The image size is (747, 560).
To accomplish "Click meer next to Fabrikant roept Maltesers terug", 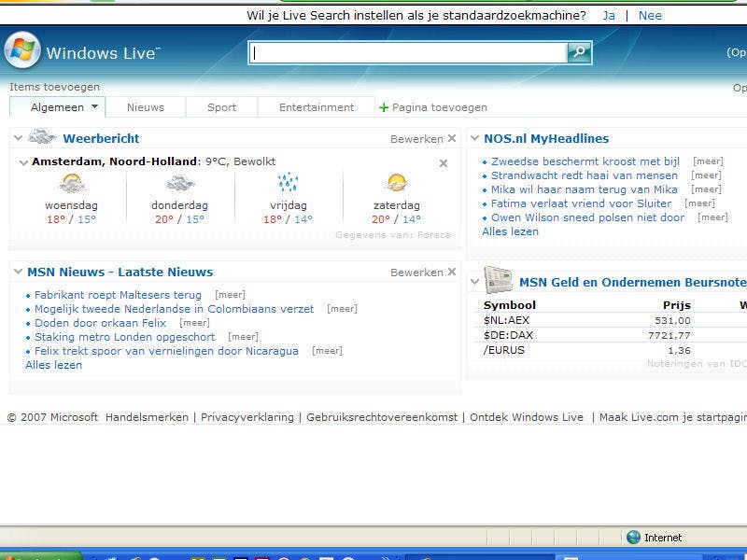I will tap(230, 295).
